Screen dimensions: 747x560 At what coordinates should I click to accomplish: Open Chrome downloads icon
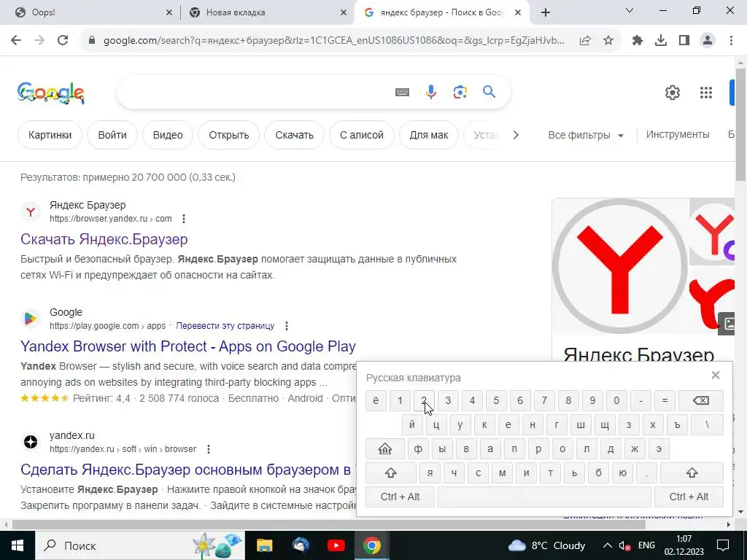661,41
